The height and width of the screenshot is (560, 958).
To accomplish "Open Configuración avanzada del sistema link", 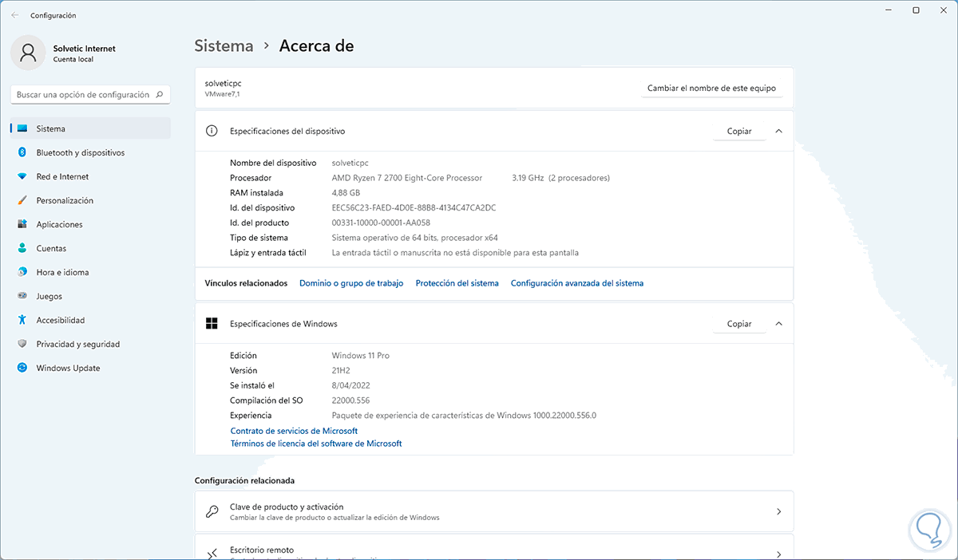I will [x=576, y=283].
